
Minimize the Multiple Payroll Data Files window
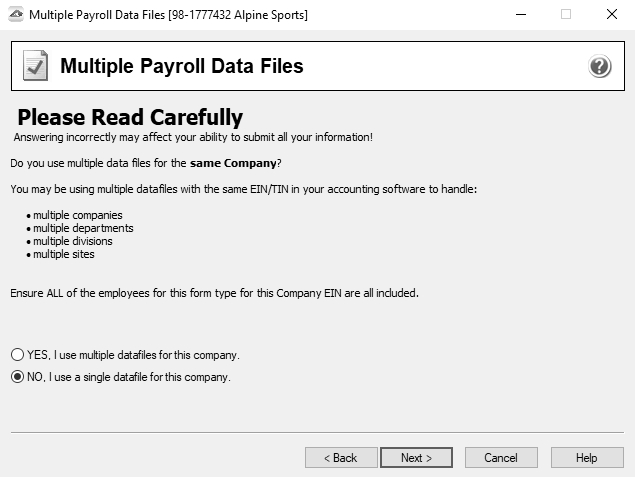tap(521, 15)
